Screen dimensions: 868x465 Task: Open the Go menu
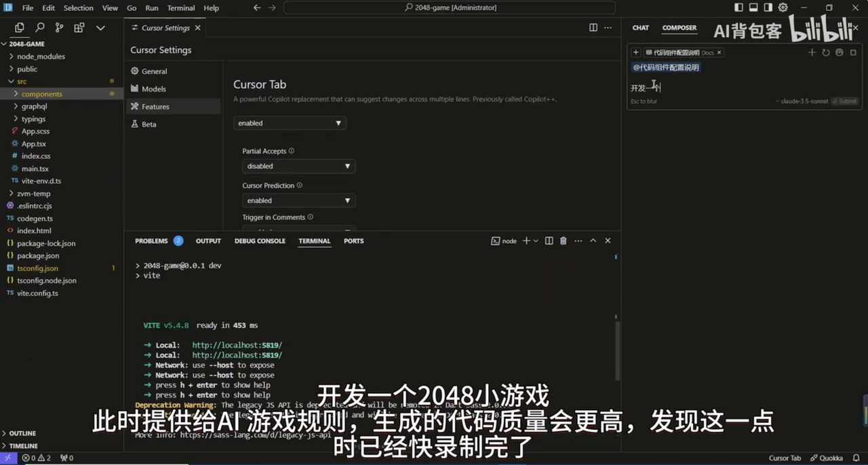click(x=132, y=8)
